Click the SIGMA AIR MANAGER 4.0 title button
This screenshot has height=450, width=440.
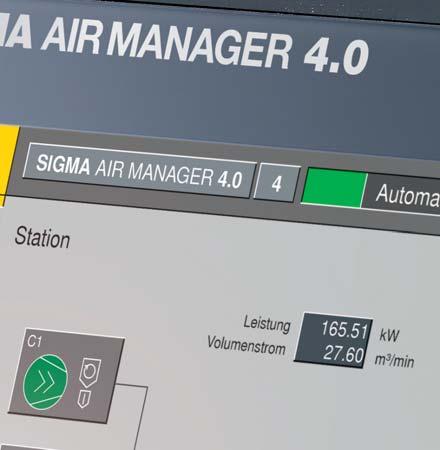tap(139, 171)
